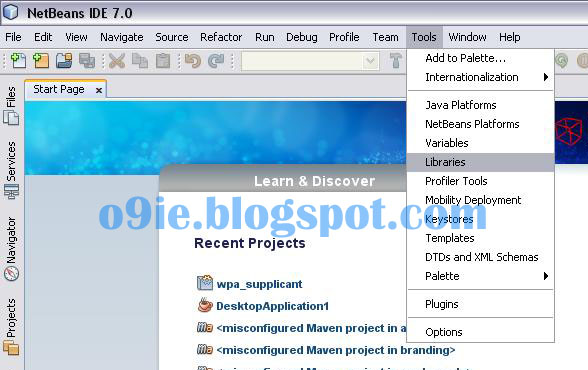Select Templates menu item

click(x=480, y=238)
